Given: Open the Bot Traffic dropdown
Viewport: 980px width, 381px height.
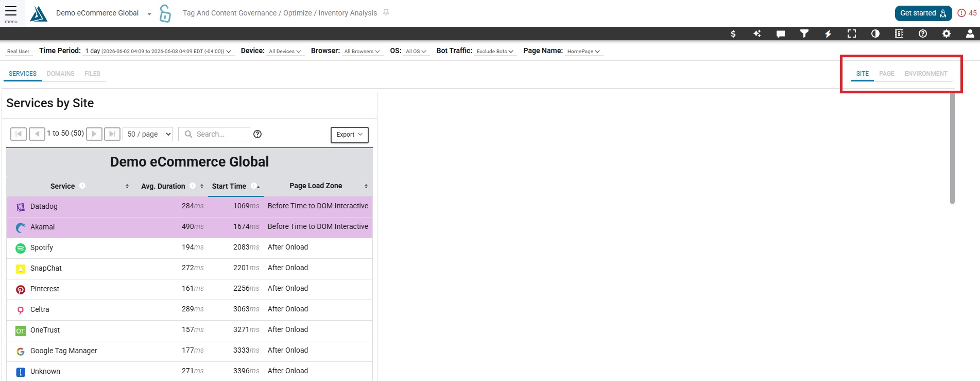Looking at the screenshot, I should (495, 51).
